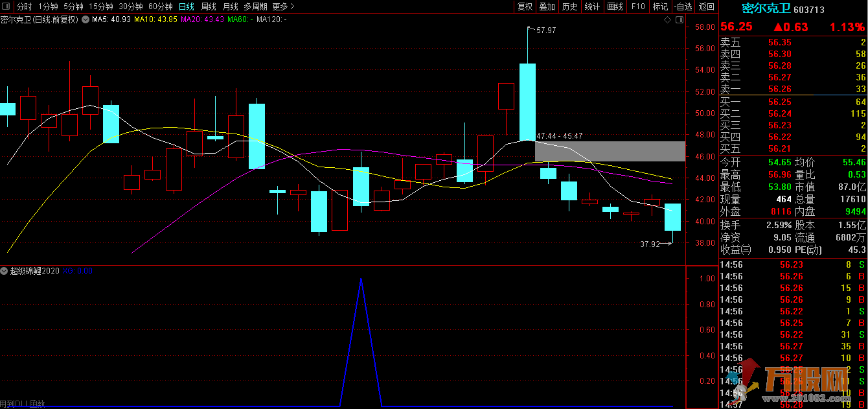This screenshot has width=868, height=409.
Task: Open F10 company information
Action: [638, 6]
